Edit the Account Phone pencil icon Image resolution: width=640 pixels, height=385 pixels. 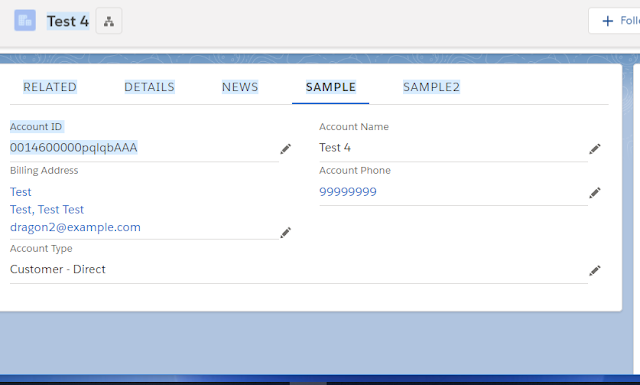pos(595,193)
